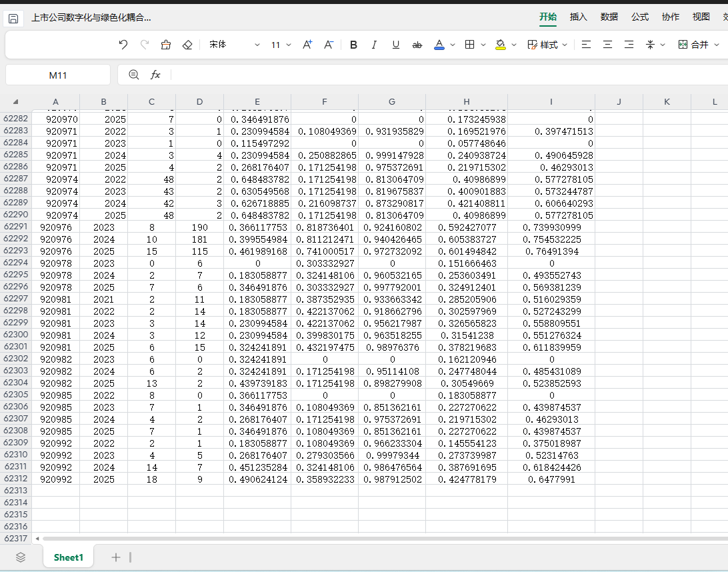Add a new sheet with plus button
The width and height of the screenshot is (728, 572).
(x=115, y=557)
